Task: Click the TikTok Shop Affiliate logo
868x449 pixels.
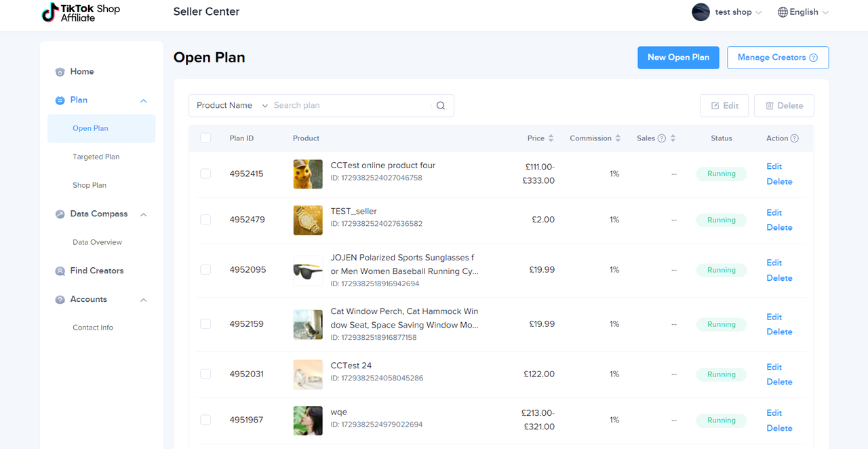Action: click(81, 12)
